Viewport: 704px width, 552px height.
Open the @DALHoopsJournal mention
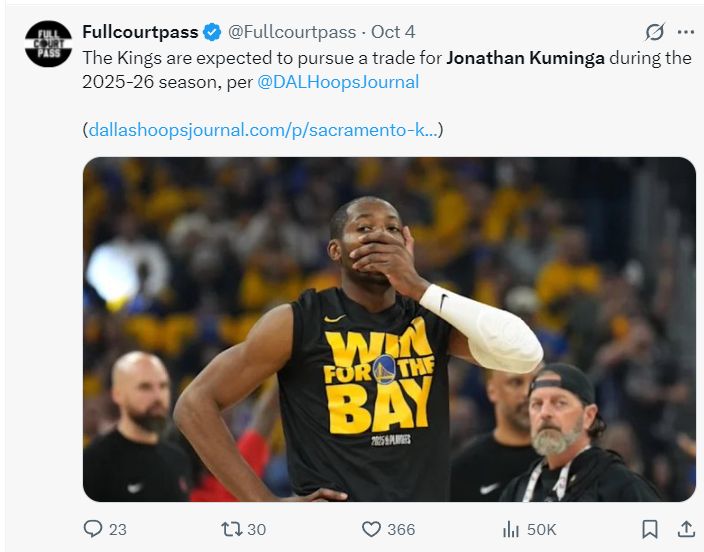339,82
